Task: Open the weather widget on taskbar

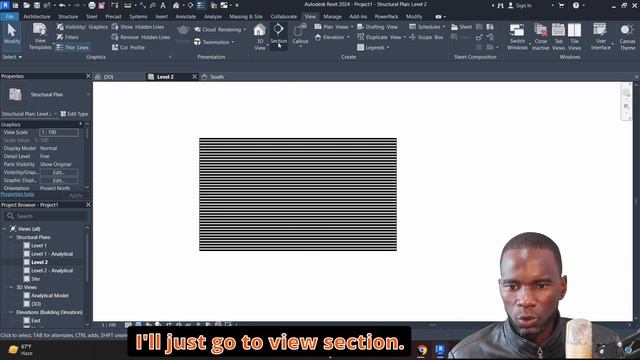Action: click(20, 350)
